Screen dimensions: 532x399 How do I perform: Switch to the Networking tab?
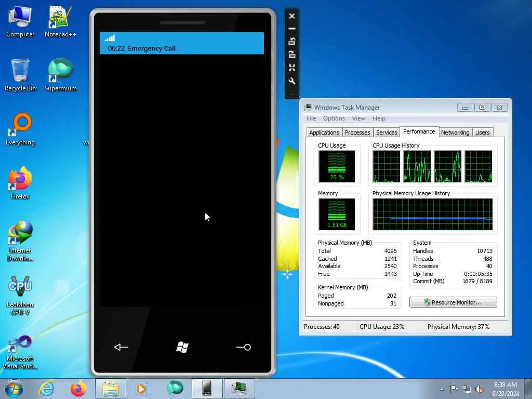(455, 132)
